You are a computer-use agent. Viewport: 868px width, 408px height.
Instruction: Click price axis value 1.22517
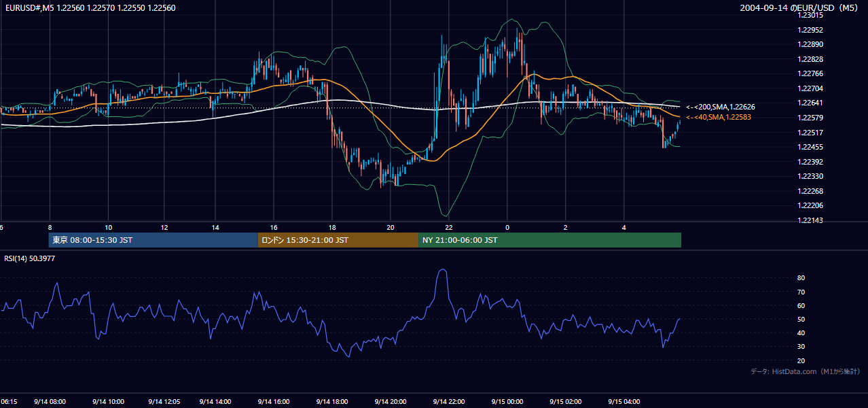click(810, 133)
